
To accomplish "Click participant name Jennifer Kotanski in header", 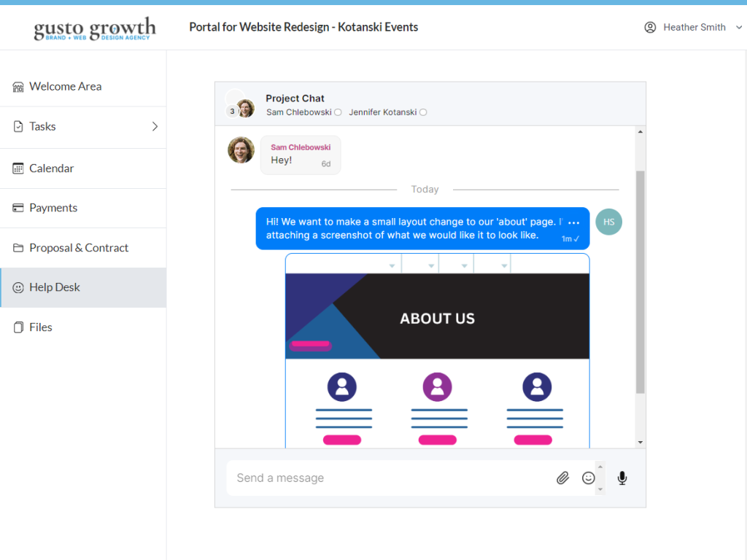I will pyautogui.click(x=382, y=112).
